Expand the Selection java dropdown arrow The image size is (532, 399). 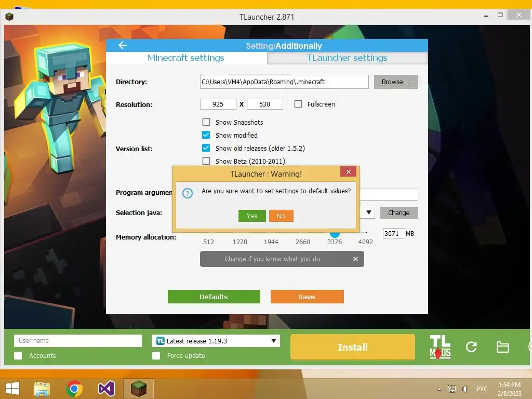[368, 212]
